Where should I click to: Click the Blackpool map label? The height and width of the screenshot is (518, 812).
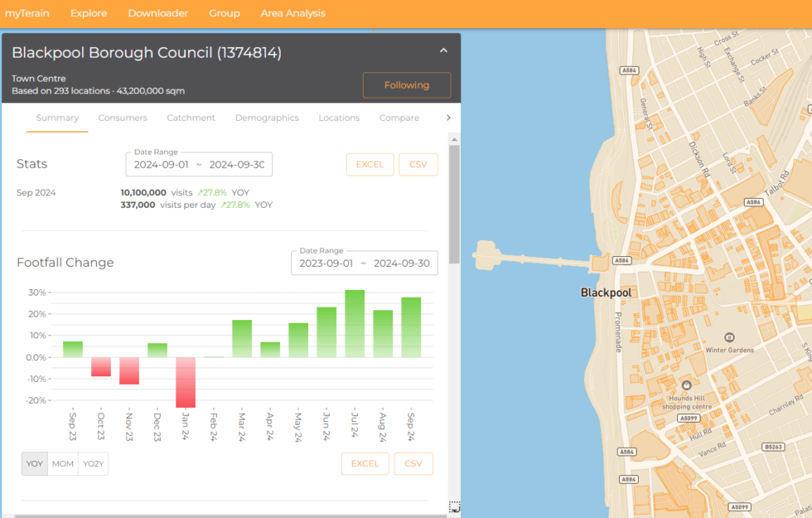(606, 293)
